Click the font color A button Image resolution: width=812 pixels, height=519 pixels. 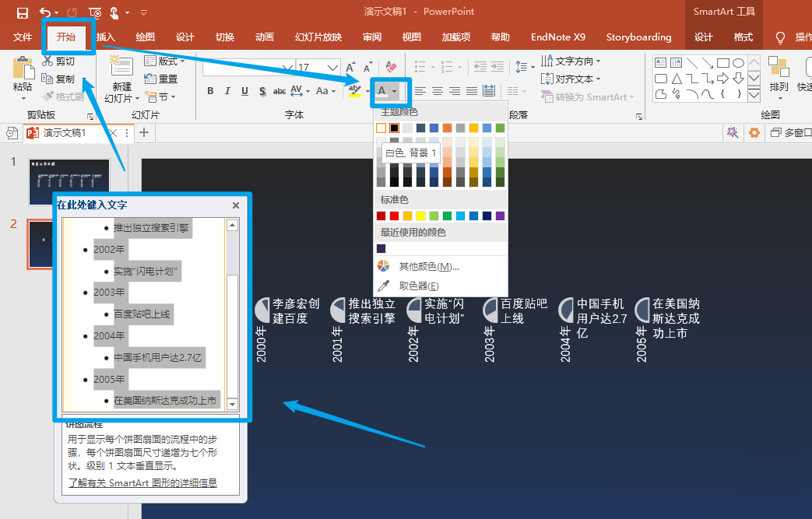pos(382,91)
